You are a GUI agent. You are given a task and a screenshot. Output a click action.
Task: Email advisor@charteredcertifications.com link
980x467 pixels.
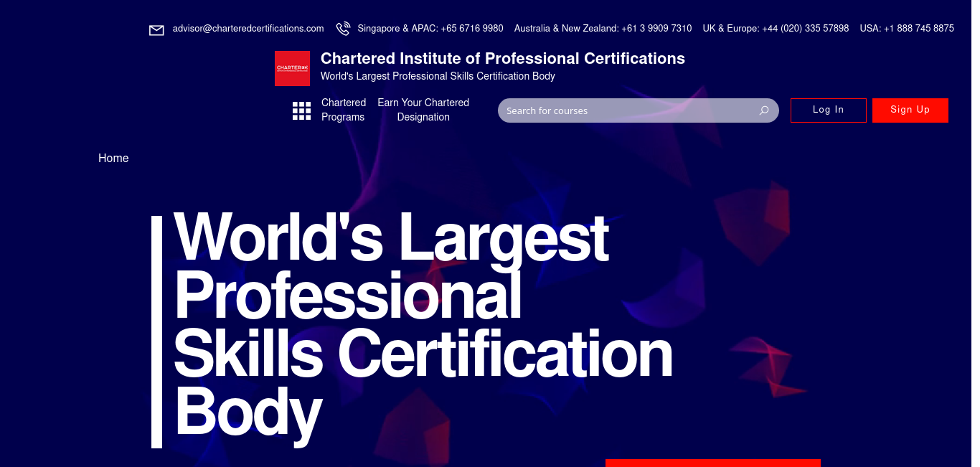[x=248, y=29]
